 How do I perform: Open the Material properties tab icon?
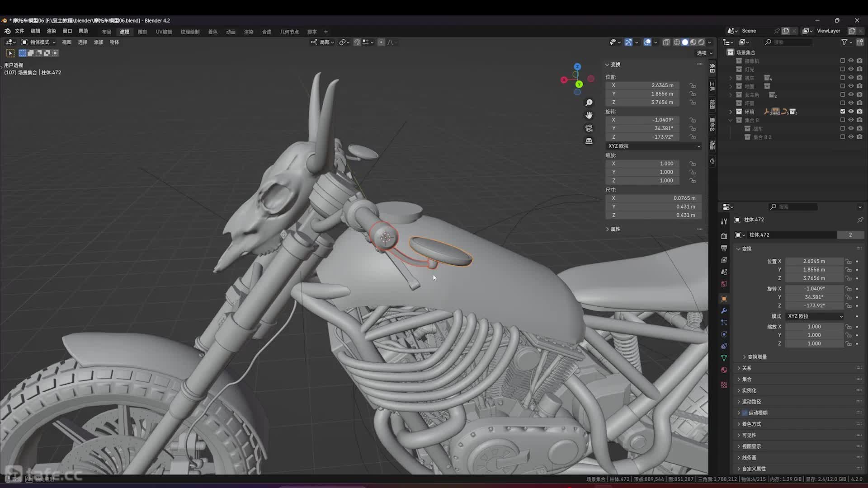tap(724, 370)
